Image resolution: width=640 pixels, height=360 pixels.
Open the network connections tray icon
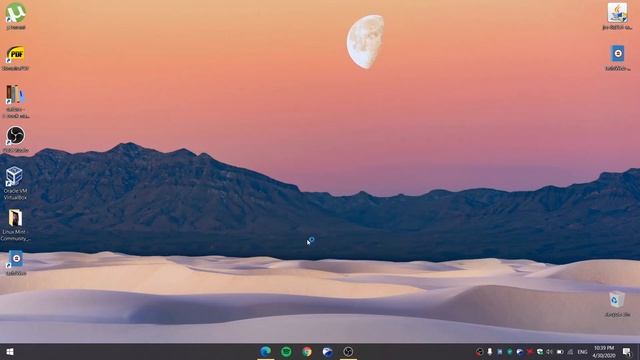coord(570,352)
